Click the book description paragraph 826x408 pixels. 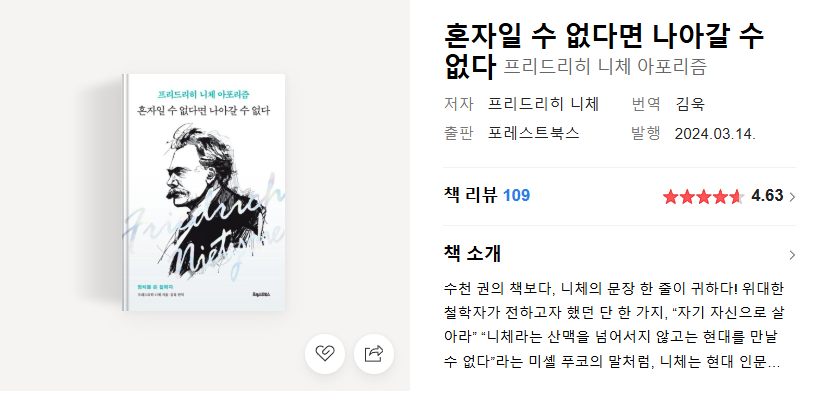point(614,326)
